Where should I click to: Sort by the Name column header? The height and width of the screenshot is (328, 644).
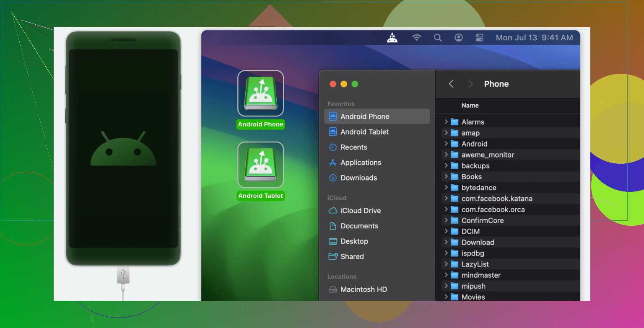470,106
